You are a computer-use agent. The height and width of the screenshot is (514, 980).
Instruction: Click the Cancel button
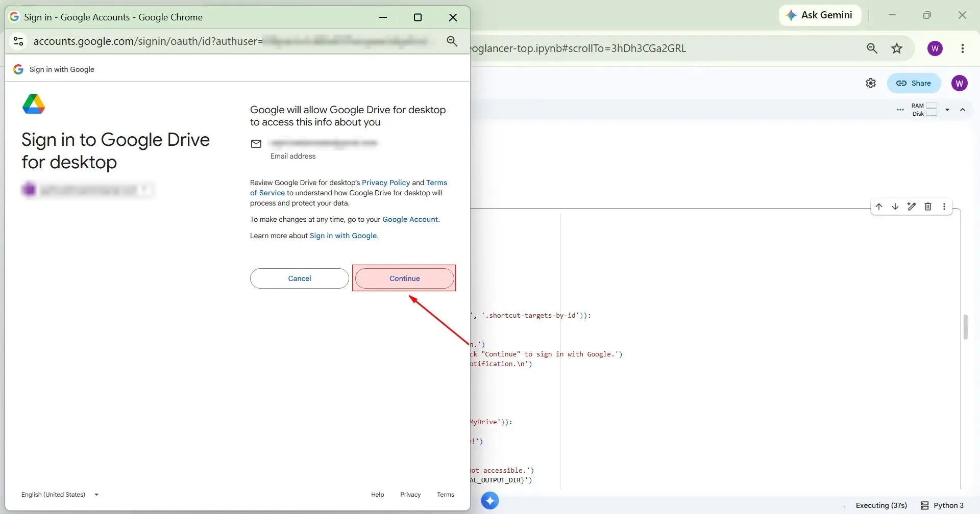click(300, 278)
